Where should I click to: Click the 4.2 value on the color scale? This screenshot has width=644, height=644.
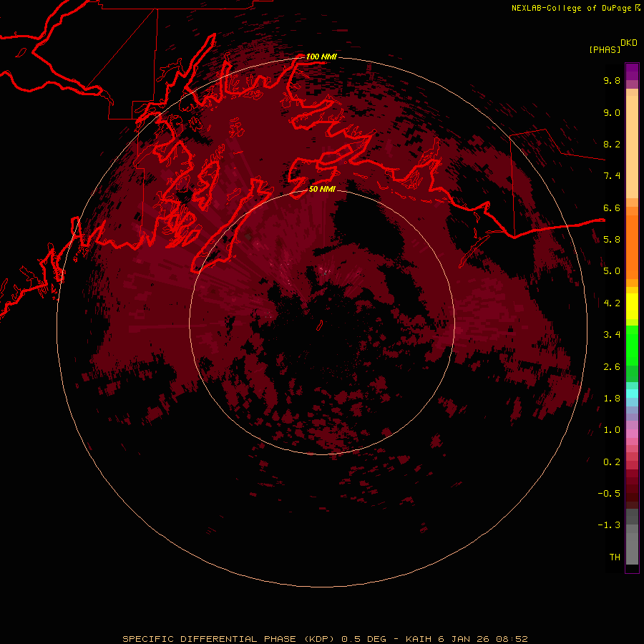(x=612, y=303)
